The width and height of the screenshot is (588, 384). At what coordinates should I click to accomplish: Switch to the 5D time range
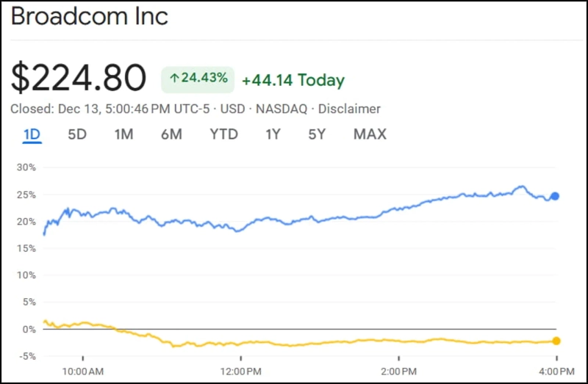(77, 134)
